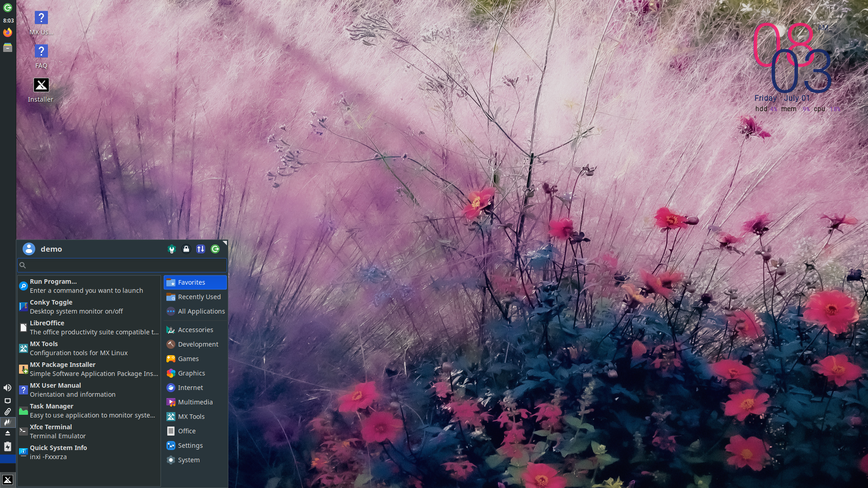Viewport: 868px width, 488px height.
Task: Click the lock screen icon in menu header
Action: (186, 249)
